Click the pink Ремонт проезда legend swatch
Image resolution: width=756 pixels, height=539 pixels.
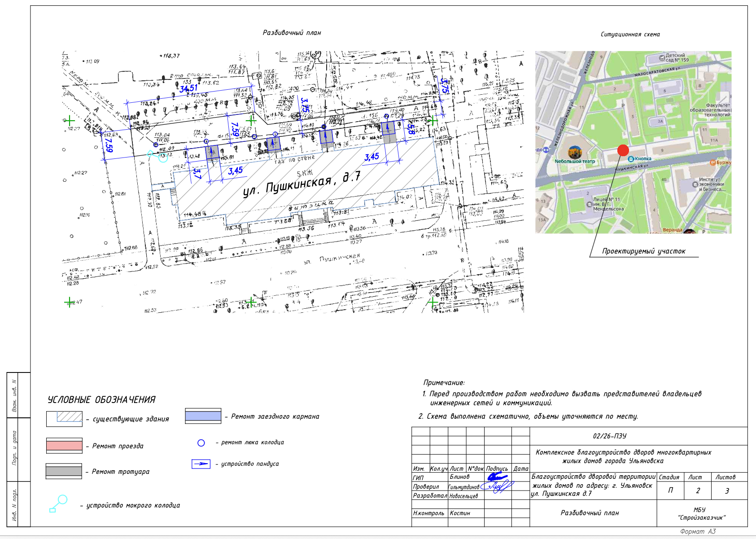pyautogui.click(x=64, y=446)
